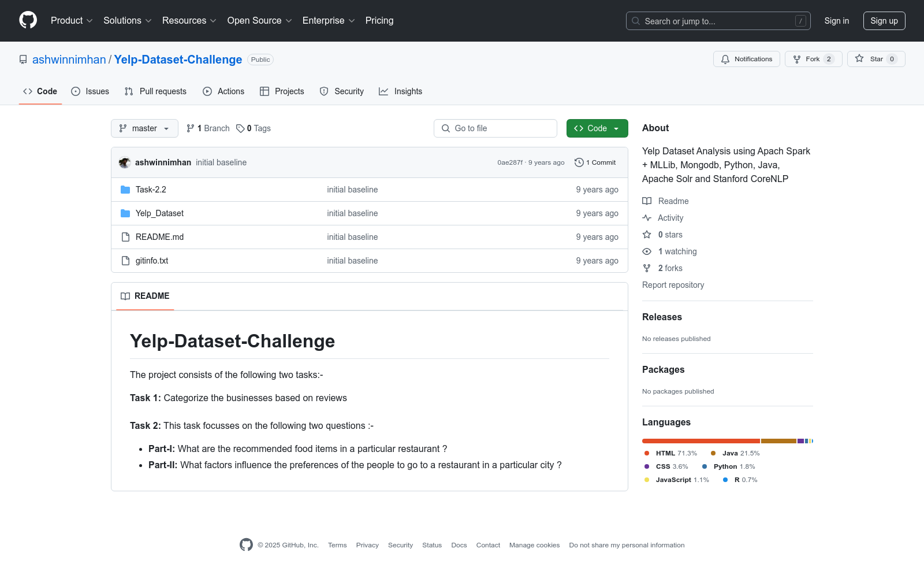Screen dimensions: 924x578
Task: Click the Fork icon button
Action: pyautogui.click(x=797, y=59)
